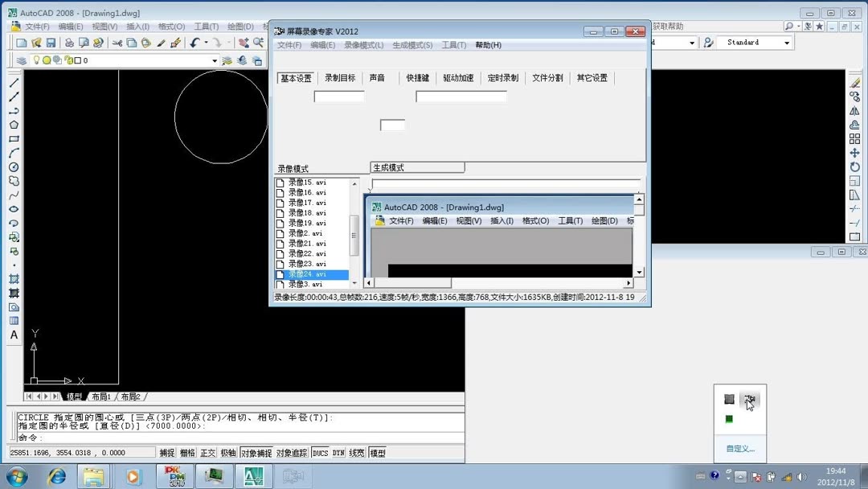
Task: Open the Layer Properties Manager
Action: pos(23,60)
